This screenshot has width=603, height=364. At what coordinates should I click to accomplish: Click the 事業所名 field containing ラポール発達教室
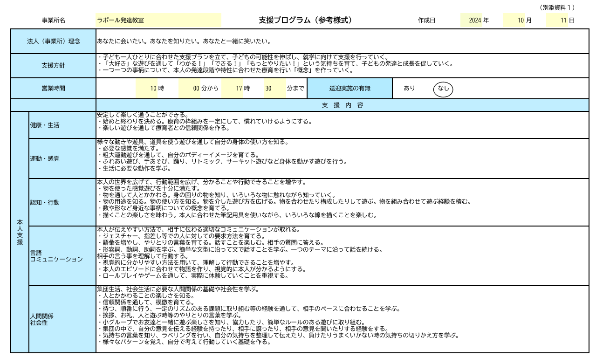(159, 21)
